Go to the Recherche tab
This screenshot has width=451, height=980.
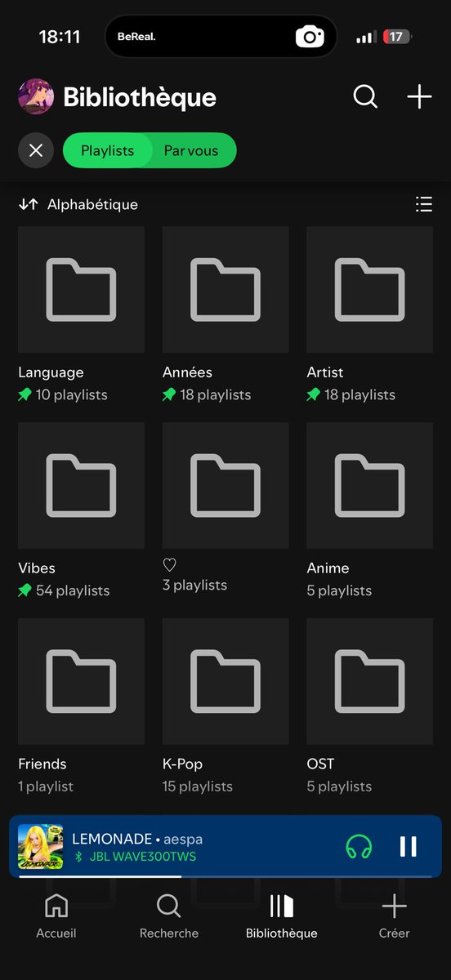coord(169,916)
